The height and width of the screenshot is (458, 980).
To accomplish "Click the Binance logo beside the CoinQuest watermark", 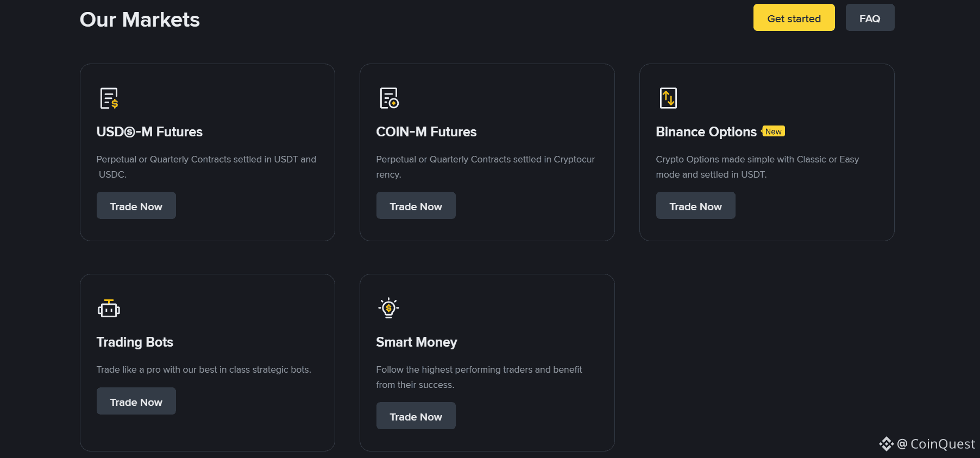I will [x=886, y=444].
